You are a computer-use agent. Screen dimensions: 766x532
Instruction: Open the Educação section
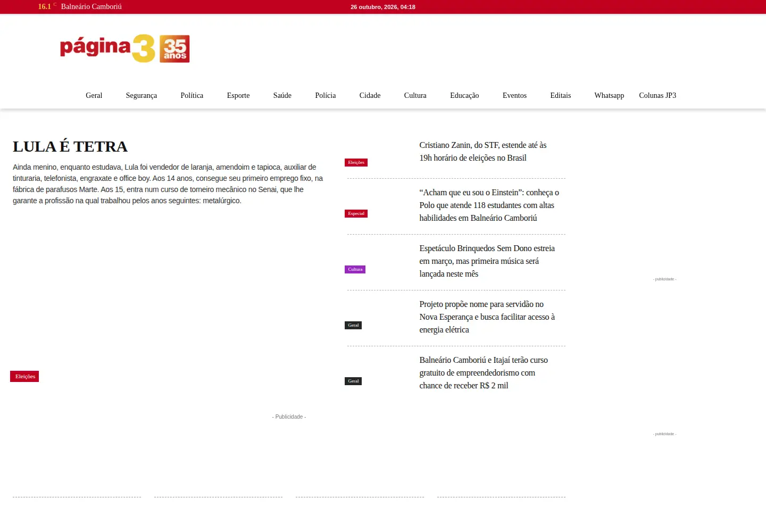click(x=464, y=96)
